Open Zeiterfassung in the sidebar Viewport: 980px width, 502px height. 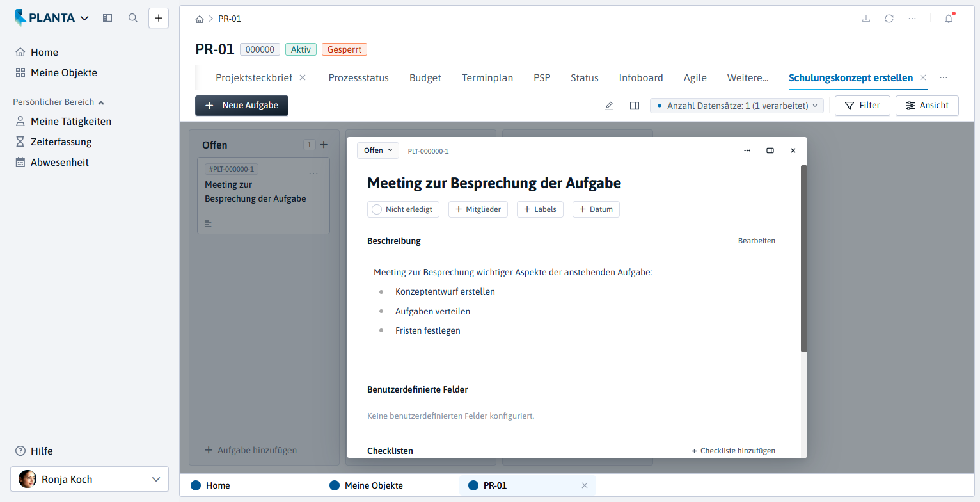coord(61,142)
